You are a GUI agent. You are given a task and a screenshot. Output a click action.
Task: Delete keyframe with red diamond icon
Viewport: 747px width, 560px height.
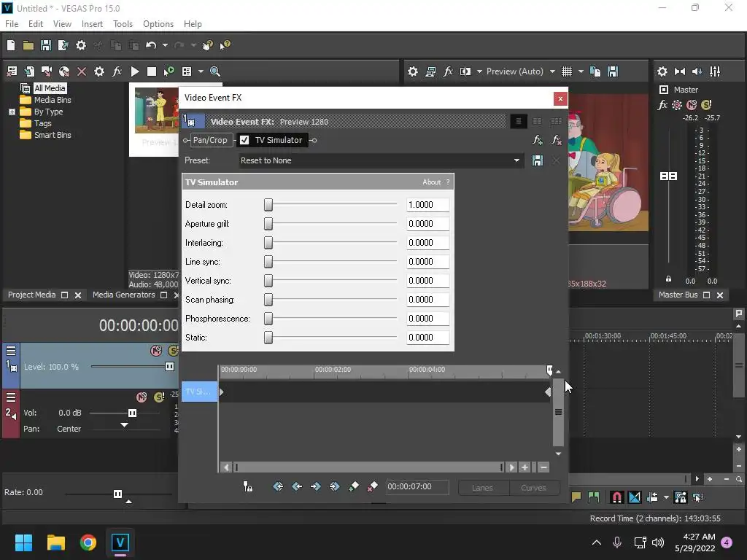click(373, 486)
